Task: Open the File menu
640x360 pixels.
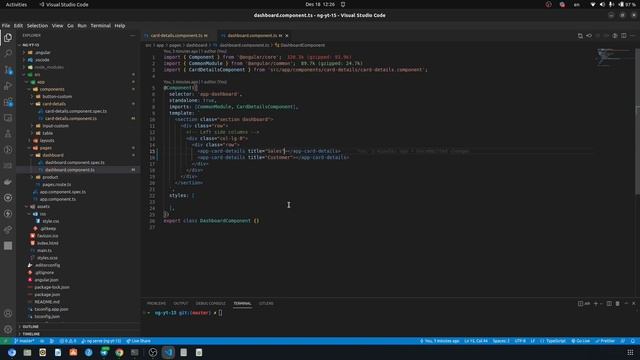Action: 6,25
